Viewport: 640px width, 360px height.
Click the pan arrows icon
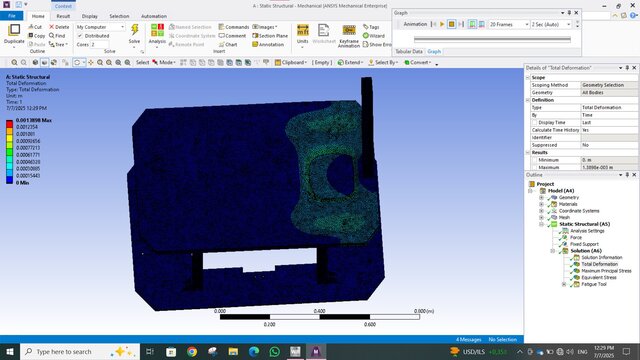(91, 62)
